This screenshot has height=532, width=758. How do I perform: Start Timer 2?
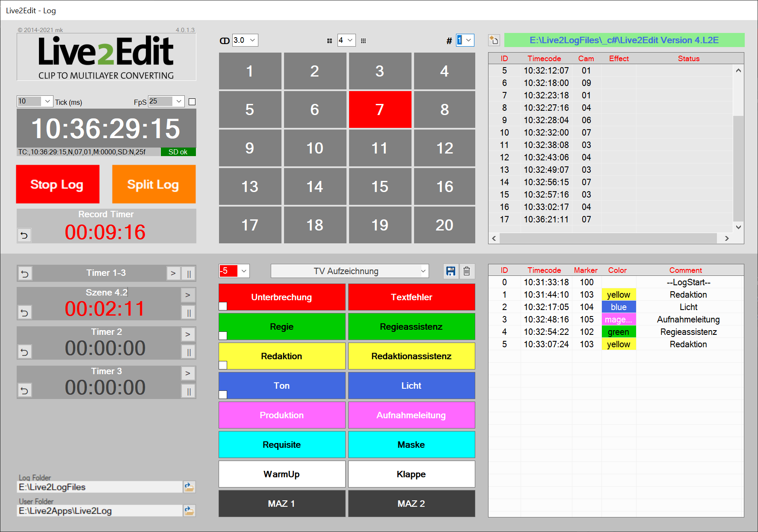(188, 334)
